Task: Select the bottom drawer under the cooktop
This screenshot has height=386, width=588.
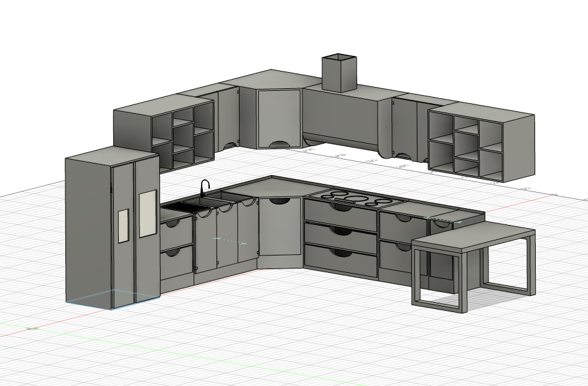Action: point(340,260)
